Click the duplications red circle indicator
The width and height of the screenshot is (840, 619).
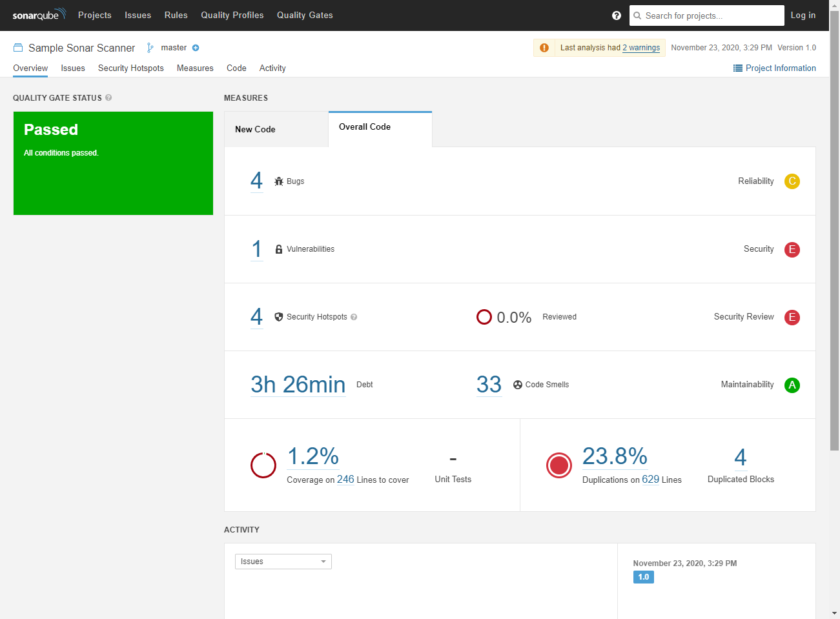tap(558, 465)
